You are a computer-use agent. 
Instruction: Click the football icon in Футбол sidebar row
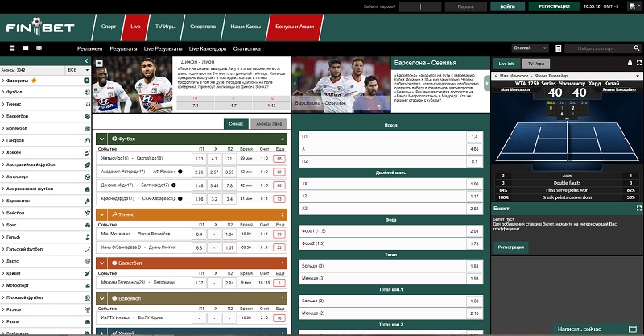coord(87,92)
